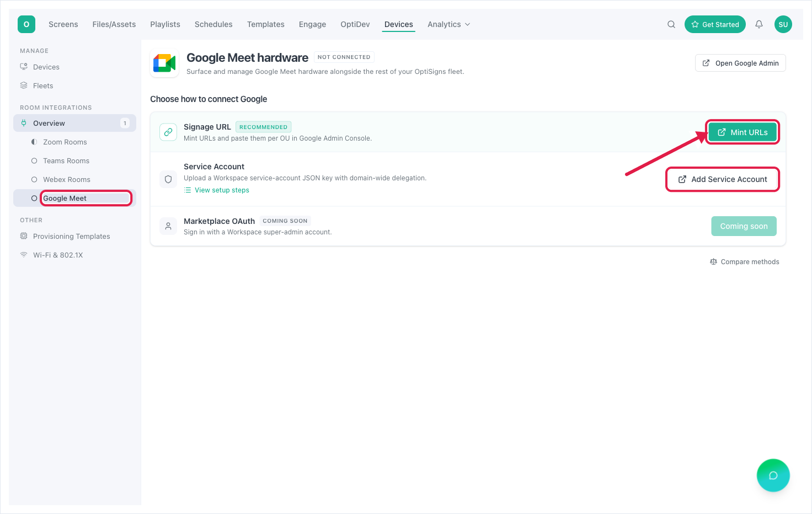Go to the OptiDev tab
Image resolution: width=812 pixels, height=514 pixels.
pyautogui.click(x=355, y=24)
